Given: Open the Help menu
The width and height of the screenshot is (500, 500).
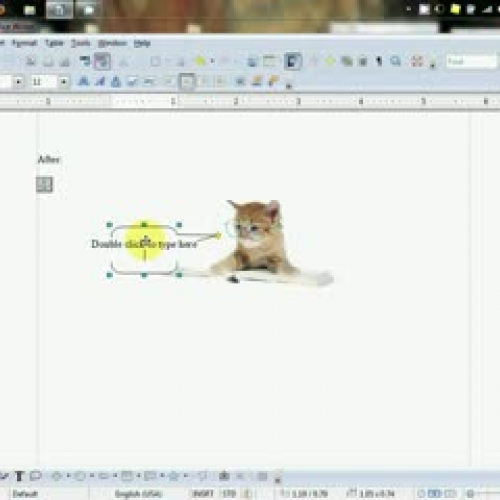Looking at the screenshot, I should [142, 43].
